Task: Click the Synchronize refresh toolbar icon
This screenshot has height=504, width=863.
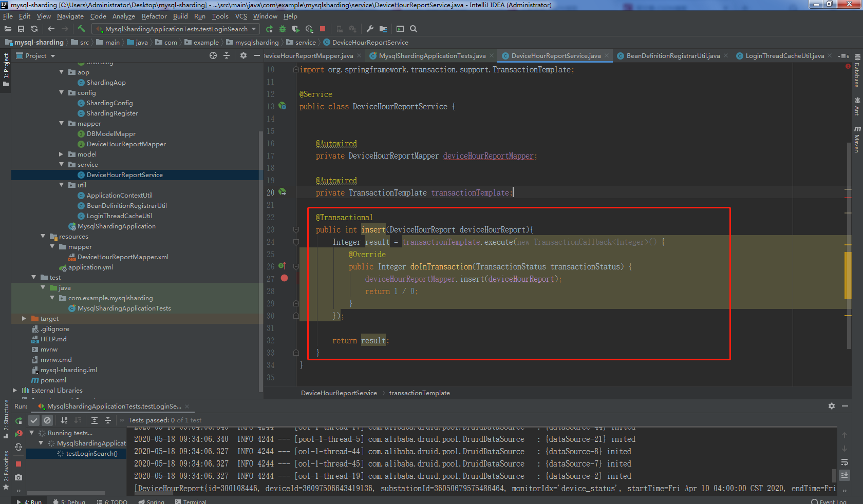Action: coord(34,29)
